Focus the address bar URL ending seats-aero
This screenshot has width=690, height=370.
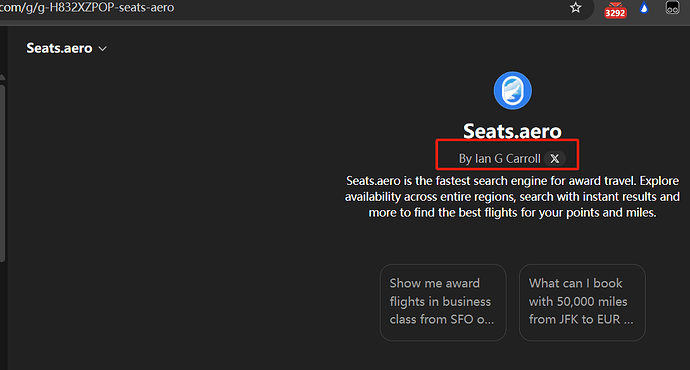87,7
